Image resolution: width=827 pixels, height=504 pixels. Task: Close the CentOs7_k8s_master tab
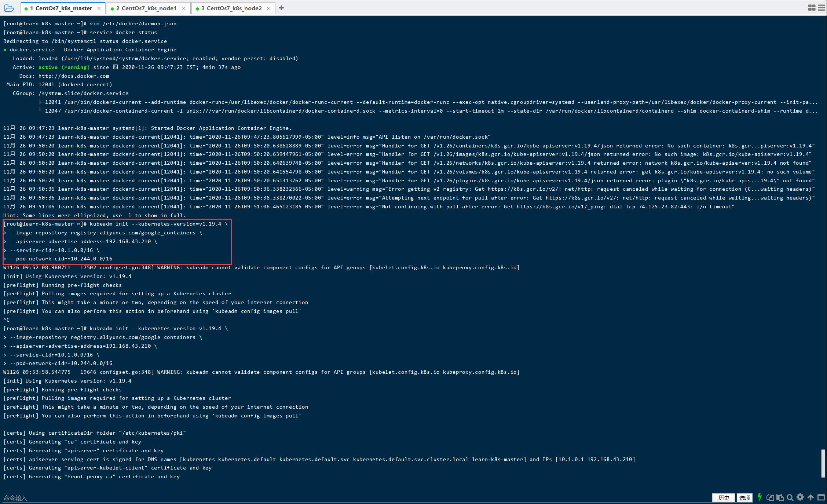pos(99,8)
